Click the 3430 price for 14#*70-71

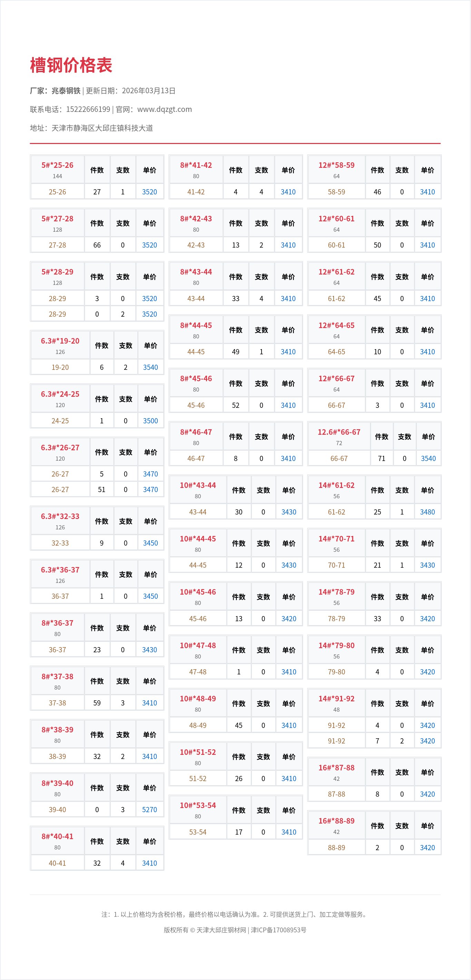[427, 565]
